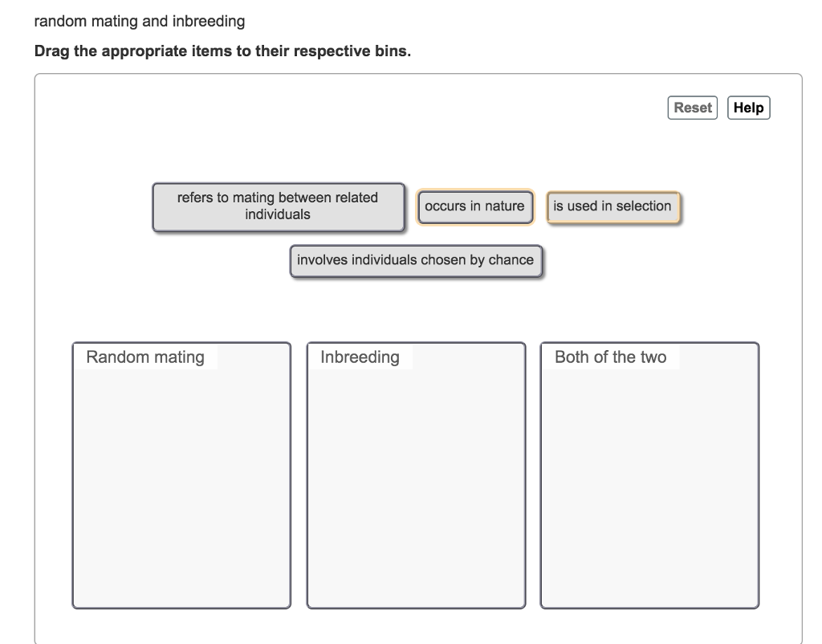Open the Help button
This screenshot has height=644, width=822.
[x=748, y=108]
